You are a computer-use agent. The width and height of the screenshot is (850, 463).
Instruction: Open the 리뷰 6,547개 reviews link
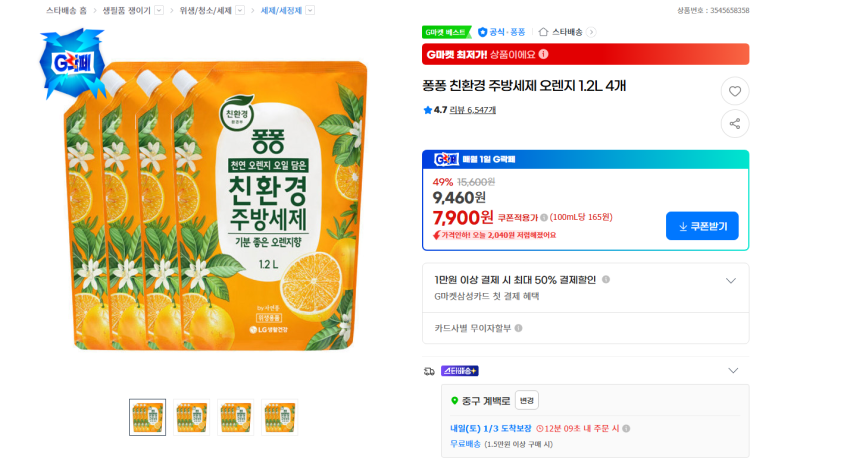[x=473, y=110]
